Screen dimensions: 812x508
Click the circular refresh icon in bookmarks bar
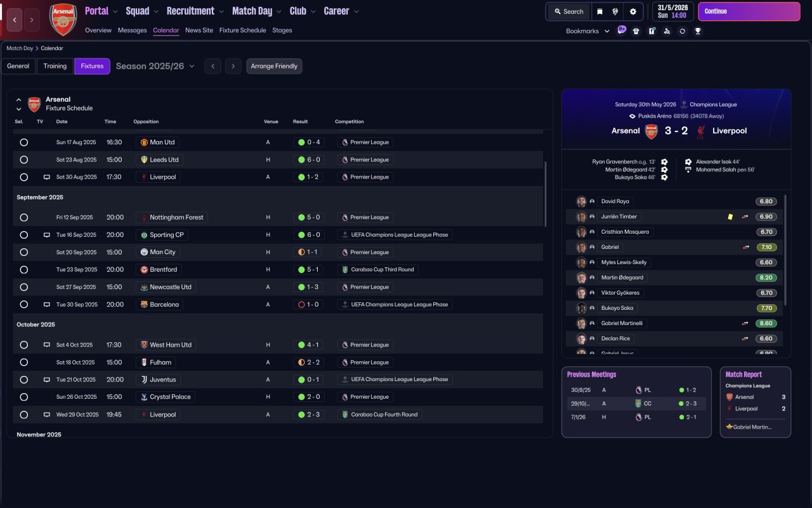(x=682, y=31)
